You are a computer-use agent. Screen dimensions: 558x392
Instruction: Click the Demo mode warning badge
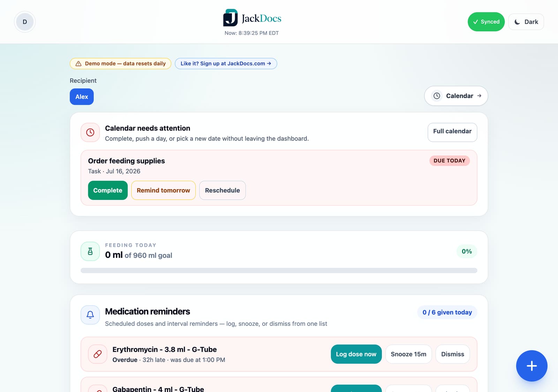point(120,63)
